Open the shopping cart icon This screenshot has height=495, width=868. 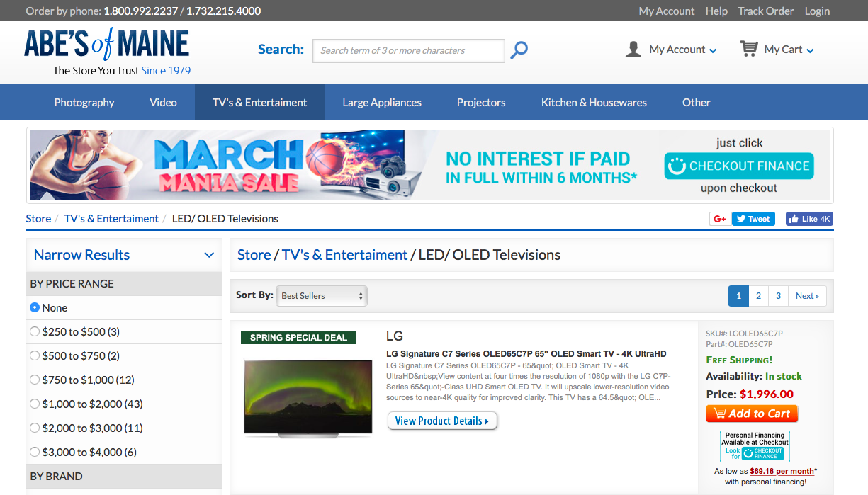click(x=748, y=49)
